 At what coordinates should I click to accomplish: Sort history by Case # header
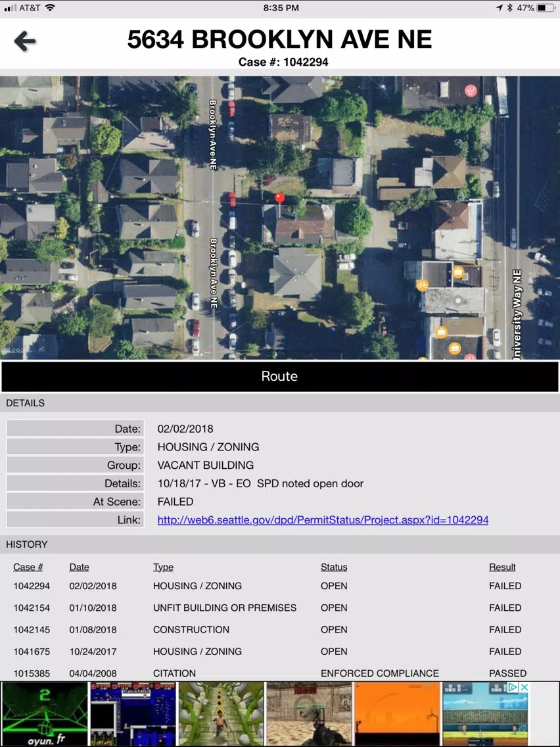pos(28,567)
